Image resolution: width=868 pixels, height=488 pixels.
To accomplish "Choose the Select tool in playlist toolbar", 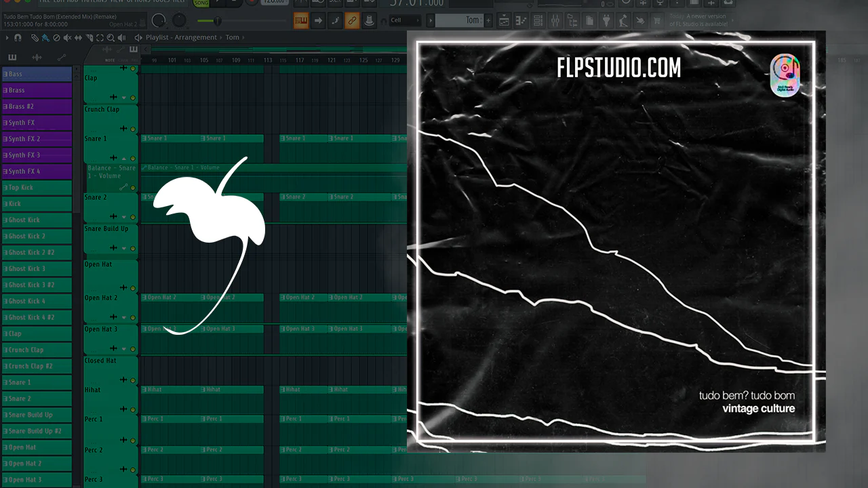I will click(x=100, y=38).
